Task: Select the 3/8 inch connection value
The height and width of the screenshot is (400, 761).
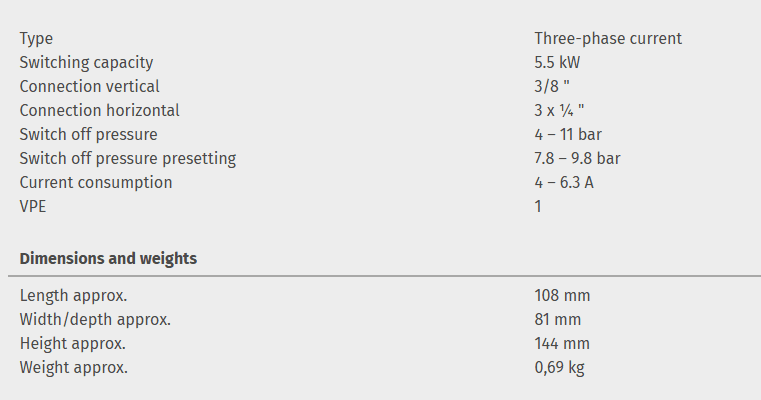Action: click(x=552, y=87)
